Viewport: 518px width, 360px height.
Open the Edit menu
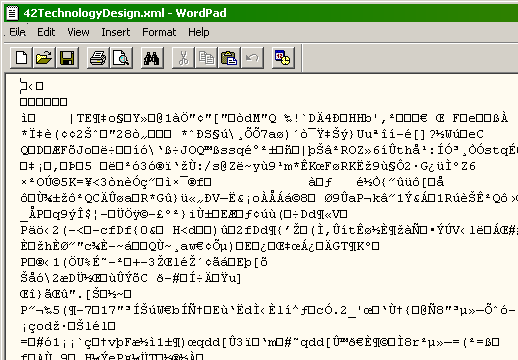[x=46, y=32]
